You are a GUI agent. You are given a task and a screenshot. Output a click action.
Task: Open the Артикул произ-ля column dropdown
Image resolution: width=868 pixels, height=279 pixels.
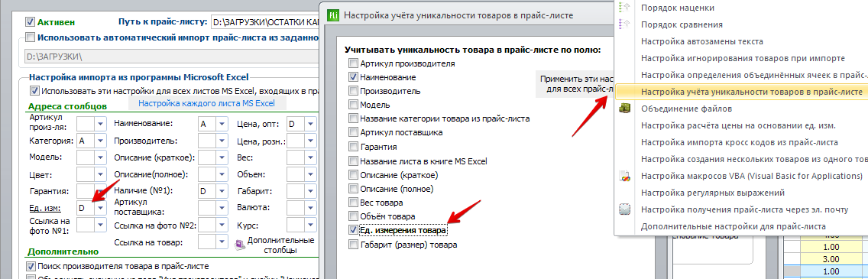pos(100,123)
